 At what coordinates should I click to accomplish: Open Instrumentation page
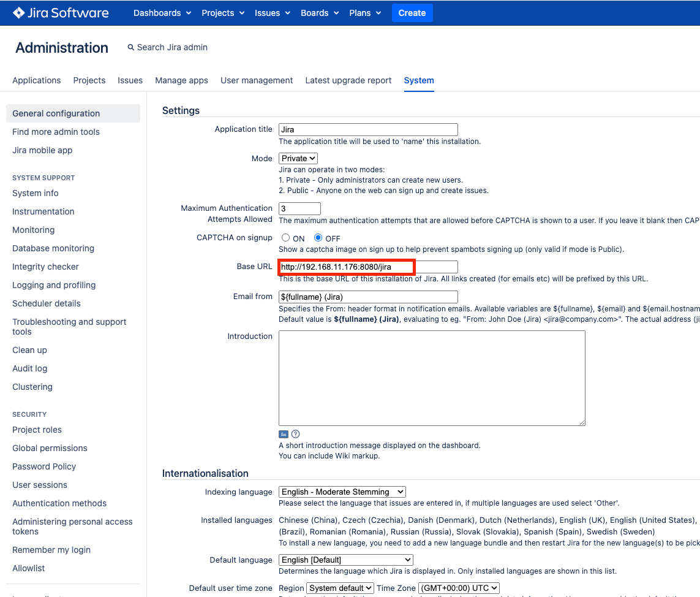(43, 211)
